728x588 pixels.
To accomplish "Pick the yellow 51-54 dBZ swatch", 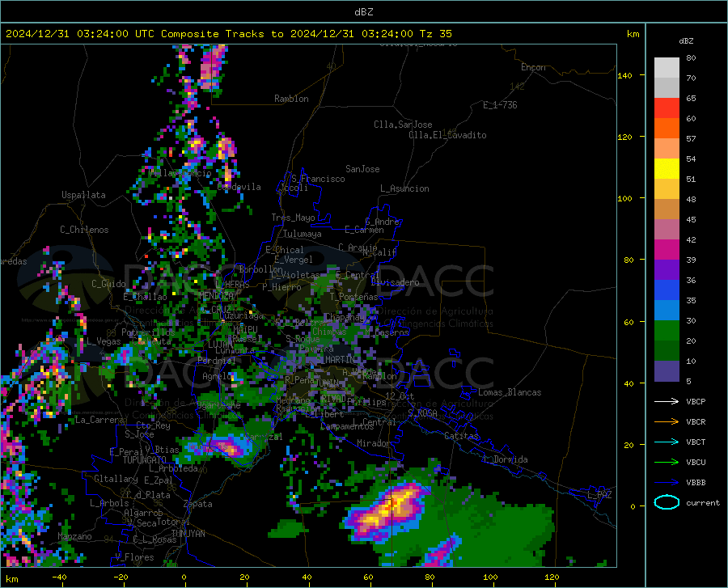I will click(667, 168).
